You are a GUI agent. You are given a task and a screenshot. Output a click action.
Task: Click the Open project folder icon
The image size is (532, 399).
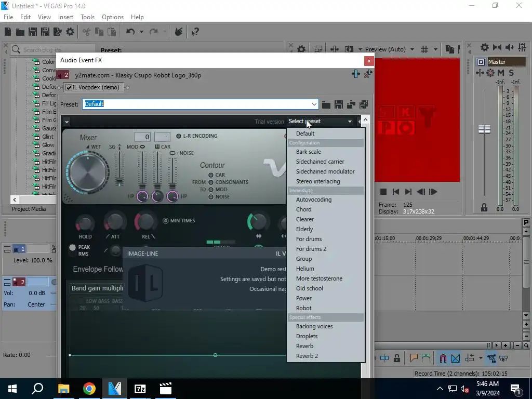[x=20, y=32]
